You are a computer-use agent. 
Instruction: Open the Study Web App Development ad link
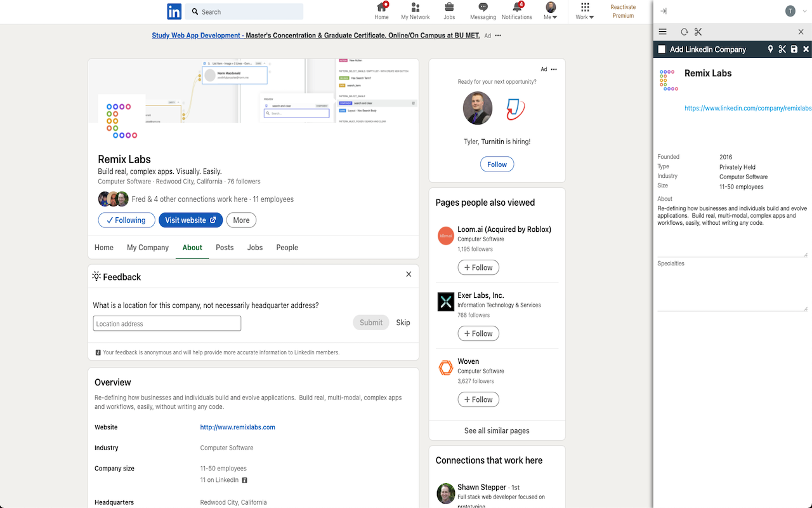pos(316,36)
